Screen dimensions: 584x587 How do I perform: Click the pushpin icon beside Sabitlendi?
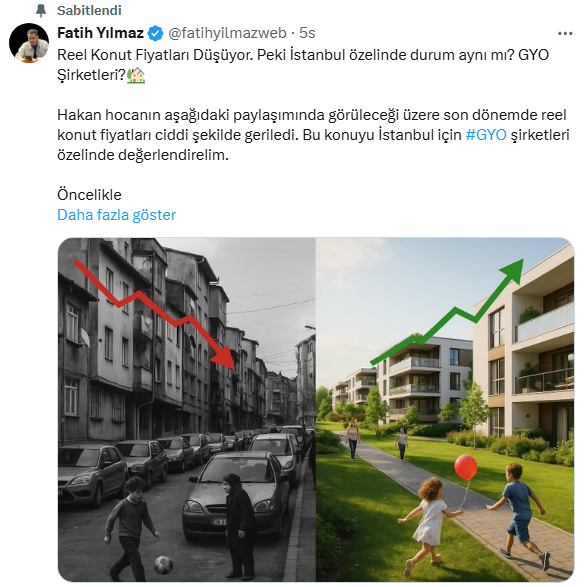pyautogui.click(x=41, y=10)
